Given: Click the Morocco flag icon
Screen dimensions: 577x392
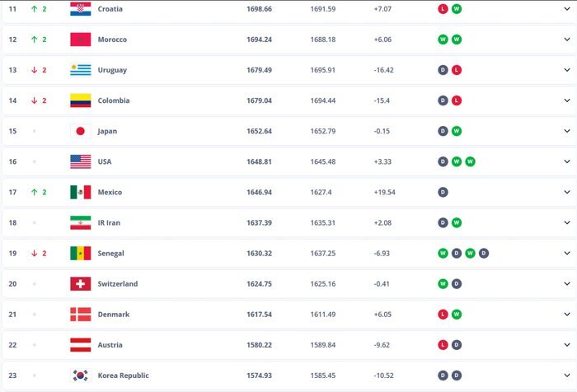Looking at the screenshot, I should [x=80, y=40].
